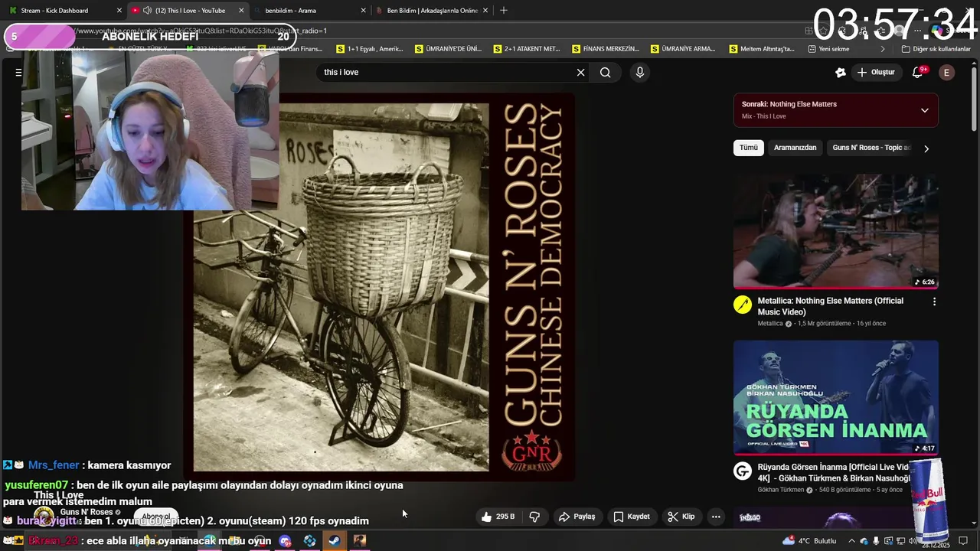Select the This I Love - YouTube tab
This screenshot has width=980, height=551.
click(x=188, y=11)
